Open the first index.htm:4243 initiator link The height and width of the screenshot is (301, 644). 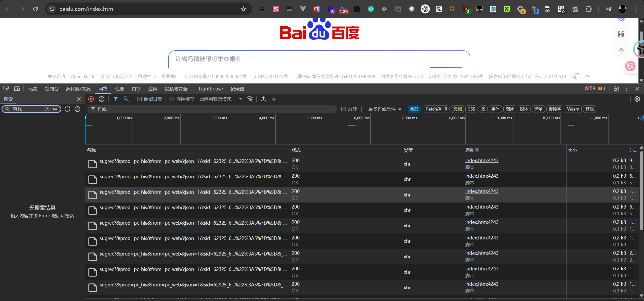coord(481,160)
